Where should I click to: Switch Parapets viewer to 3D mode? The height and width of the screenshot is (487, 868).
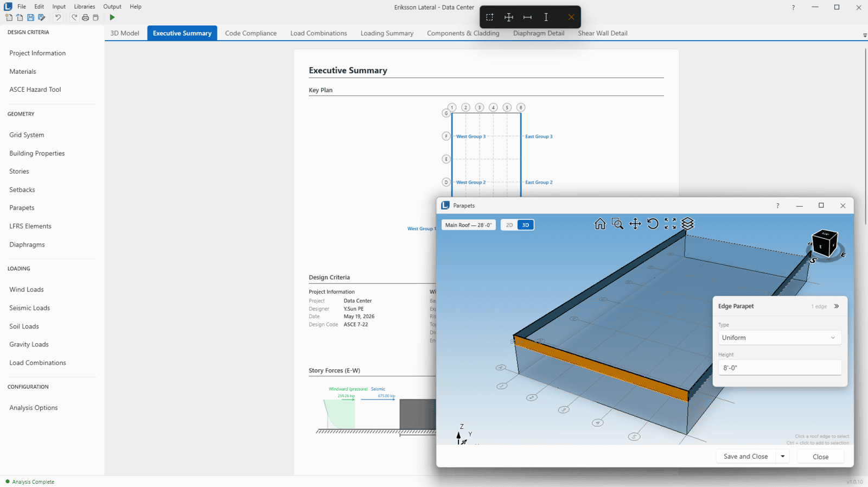coord(526,225)
